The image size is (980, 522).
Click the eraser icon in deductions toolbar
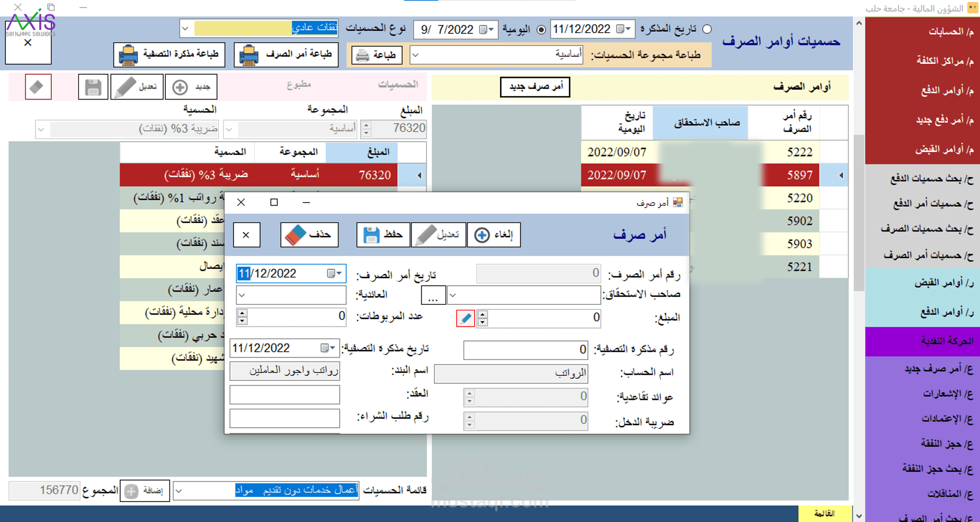[38, 87]
